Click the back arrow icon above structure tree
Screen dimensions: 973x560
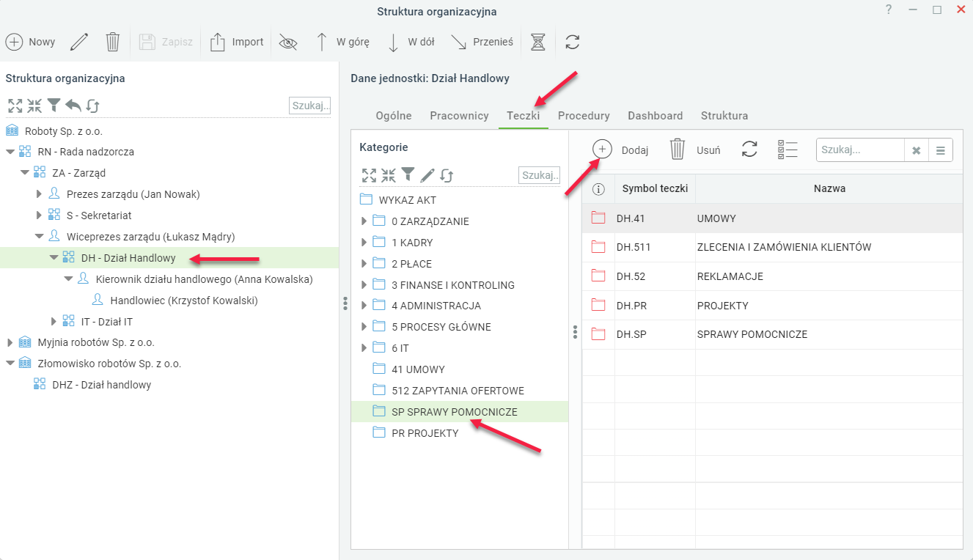73,106
